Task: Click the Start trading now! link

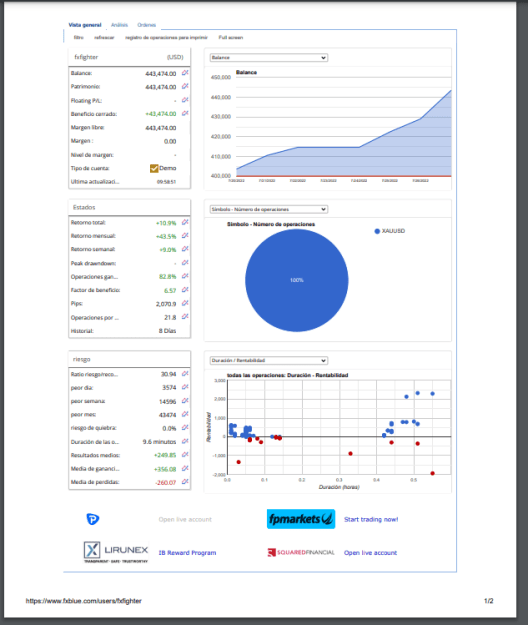Action: click(x=371, y=519)
